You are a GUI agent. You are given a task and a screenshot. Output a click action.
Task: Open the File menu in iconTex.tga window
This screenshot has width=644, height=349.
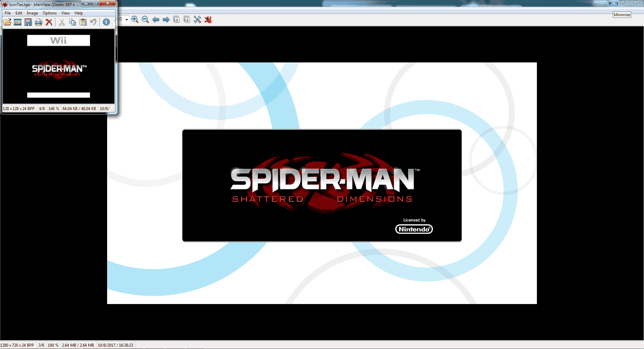pos(8,13)
